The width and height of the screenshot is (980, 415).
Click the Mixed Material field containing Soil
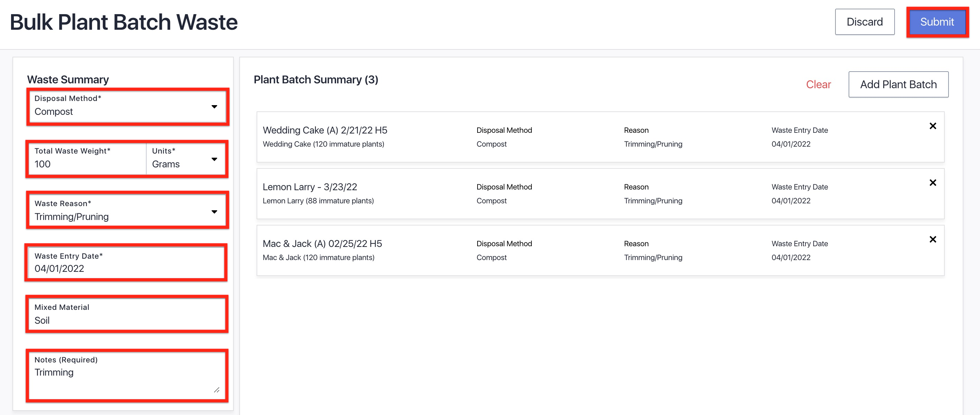pos(127,314)
